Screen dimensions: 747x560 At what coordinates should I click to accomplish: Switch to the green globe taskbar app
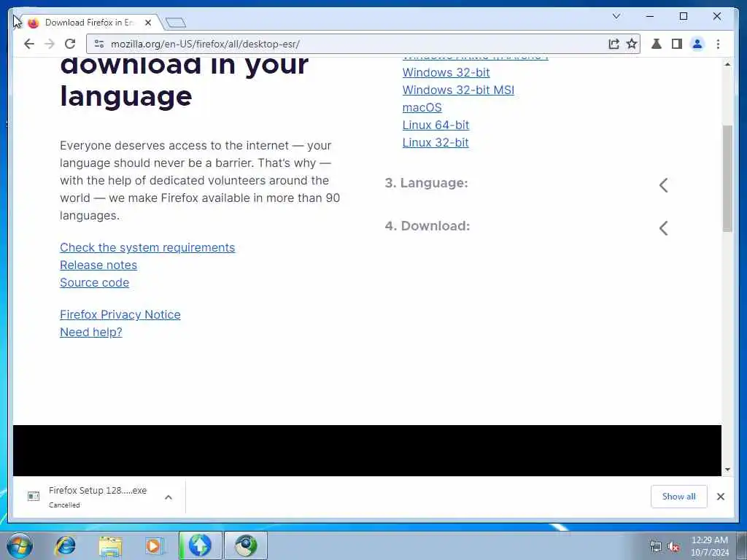coord(246,545)
